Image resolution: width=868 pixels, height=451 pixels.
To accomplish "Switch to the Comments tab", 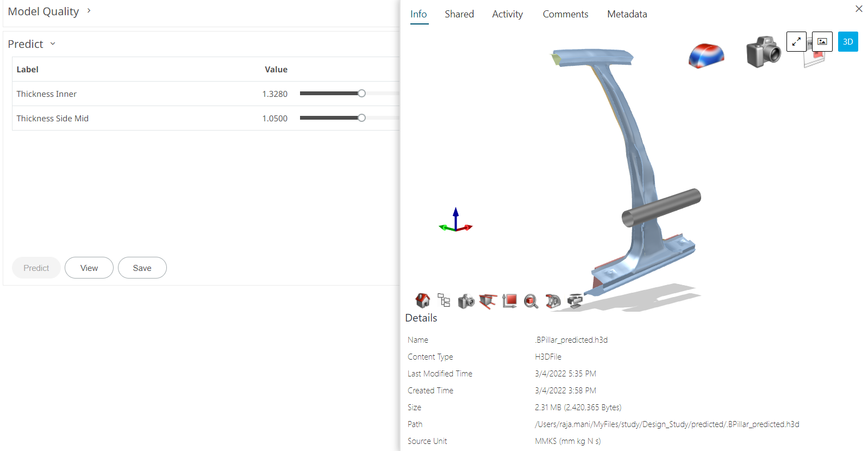I will point(565,14).
